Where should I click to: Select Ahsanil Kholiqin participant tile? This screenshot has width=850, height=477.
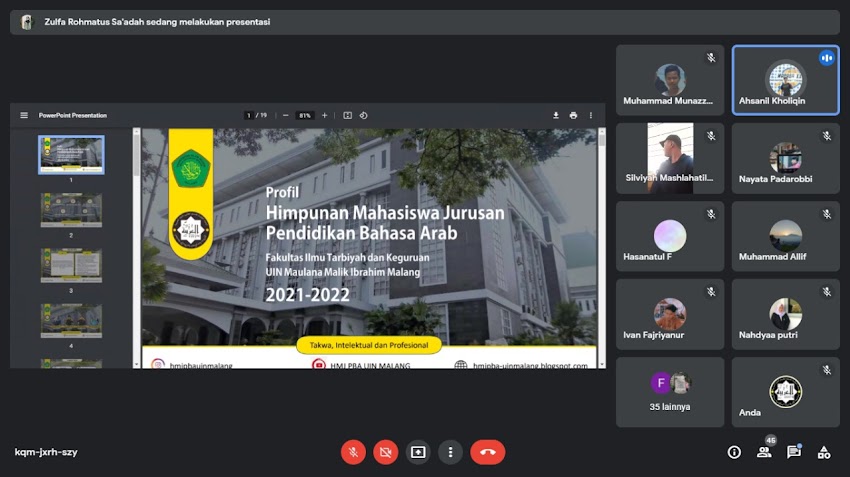(785, 80)
